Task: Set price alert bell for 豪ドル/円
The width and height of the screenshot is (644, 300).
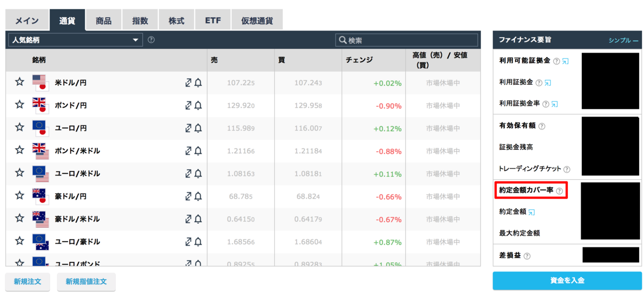Action: 198,196
